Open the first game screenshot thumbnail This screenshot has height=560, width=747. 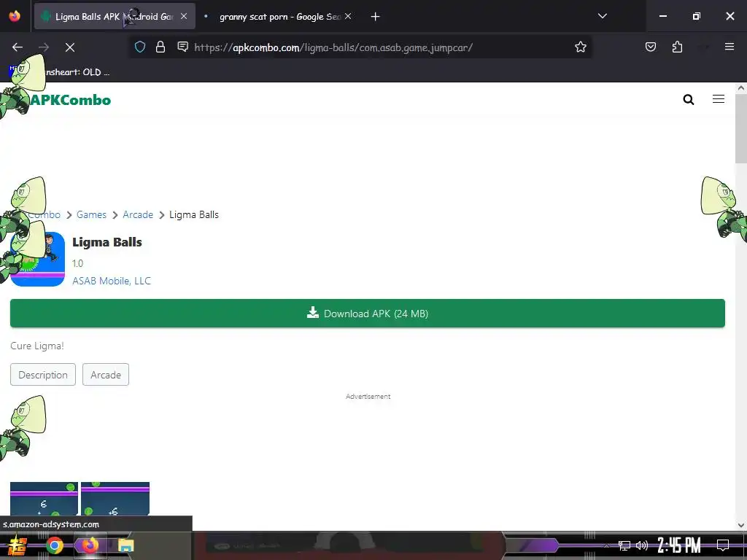point(44,499)
